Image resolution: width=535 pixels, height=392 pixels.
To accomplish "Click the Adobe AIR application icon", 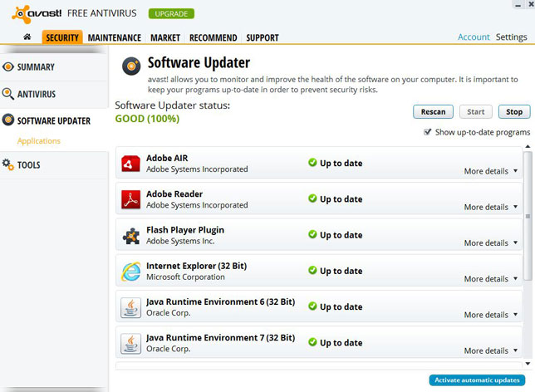I will click(130, 164).
